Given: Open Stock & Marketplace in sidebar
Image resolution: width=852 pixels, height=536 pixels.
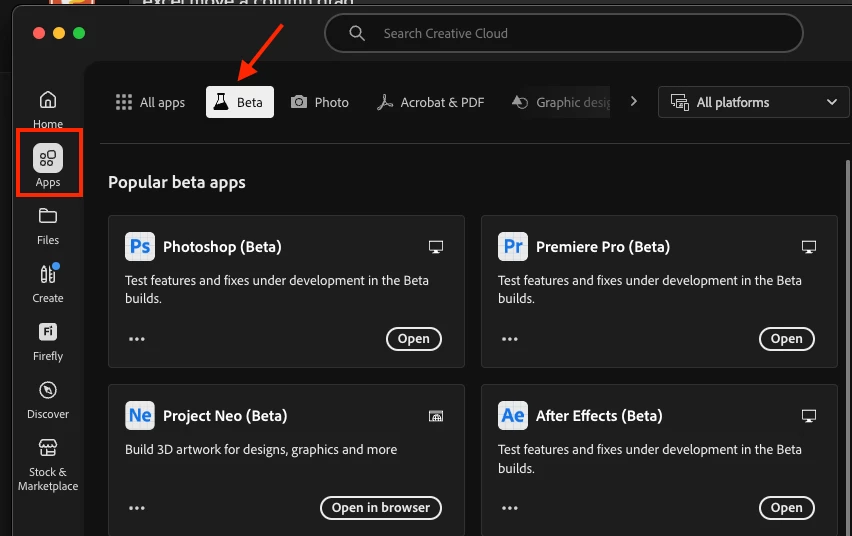Looking at the screenshot, I should coord(48,465).
